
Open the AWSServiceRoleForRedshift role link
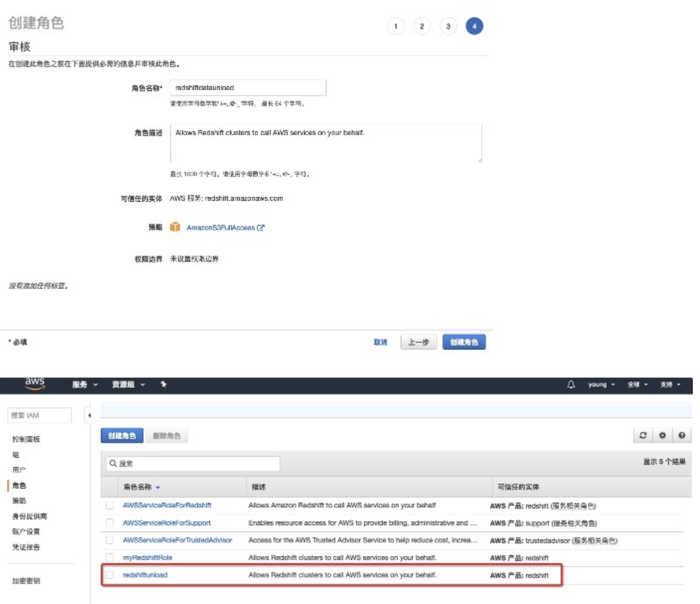[167, 505]
